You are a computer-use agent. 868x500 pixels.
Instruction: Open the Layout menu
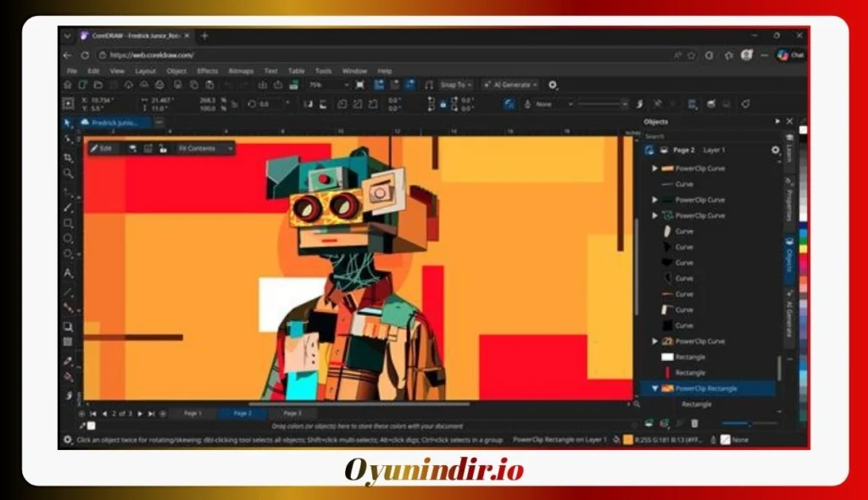click(x=145, y=71)
